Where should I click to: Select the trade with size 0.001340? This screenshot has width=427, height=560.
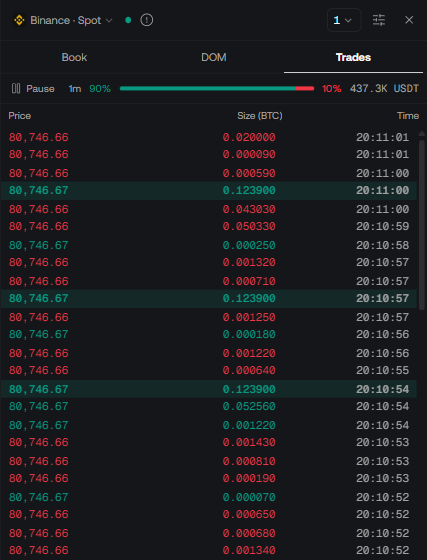click(209, 551)
